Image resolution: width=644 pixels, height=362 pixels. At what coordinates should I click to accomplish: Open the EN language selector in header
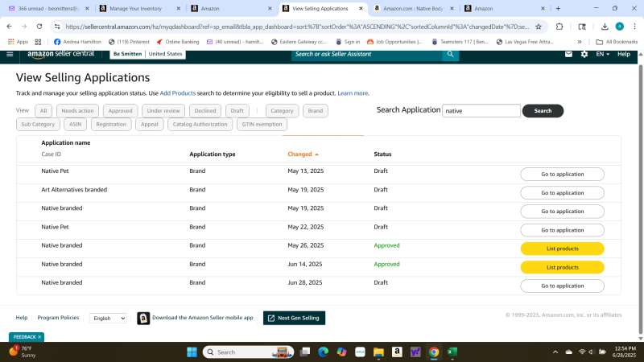coord(601,54)
